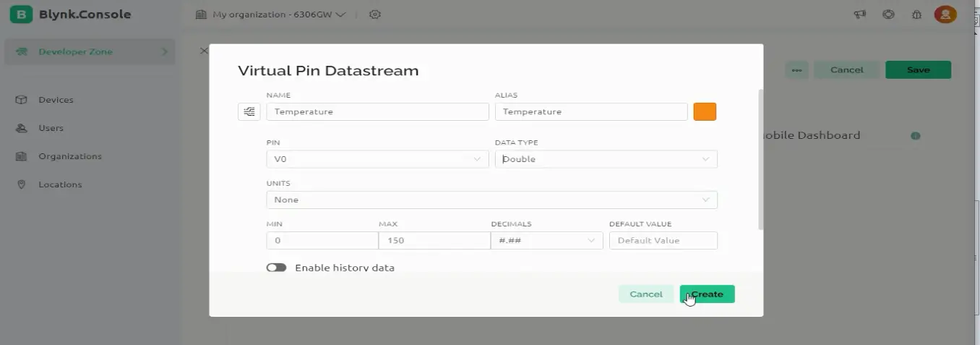Click the organization building icon in header
This screenshot has width=980, height=345.
tap(202, 14)
